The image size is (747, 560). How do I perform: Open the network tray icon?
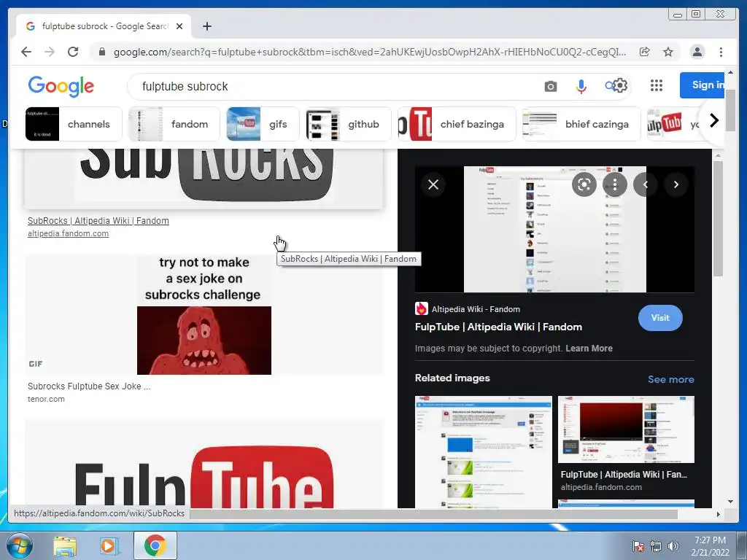[656, 546]
